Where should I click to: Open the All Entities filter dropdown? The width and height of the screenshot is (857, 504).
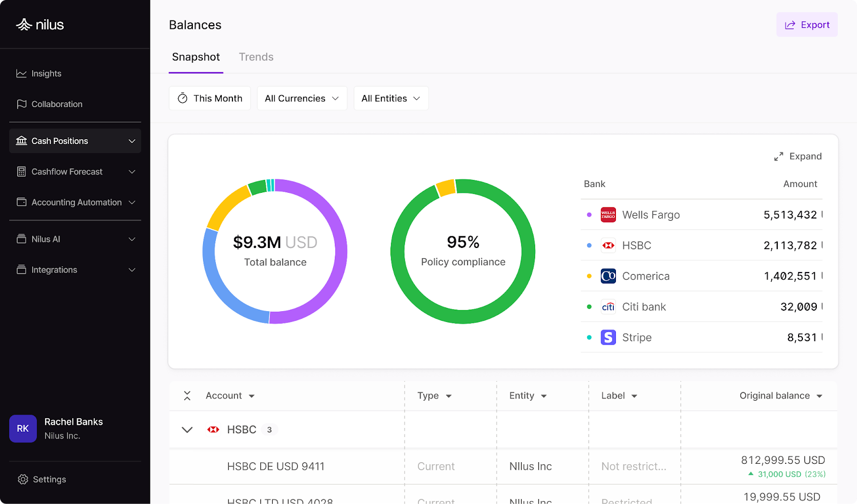coord(390,99)
